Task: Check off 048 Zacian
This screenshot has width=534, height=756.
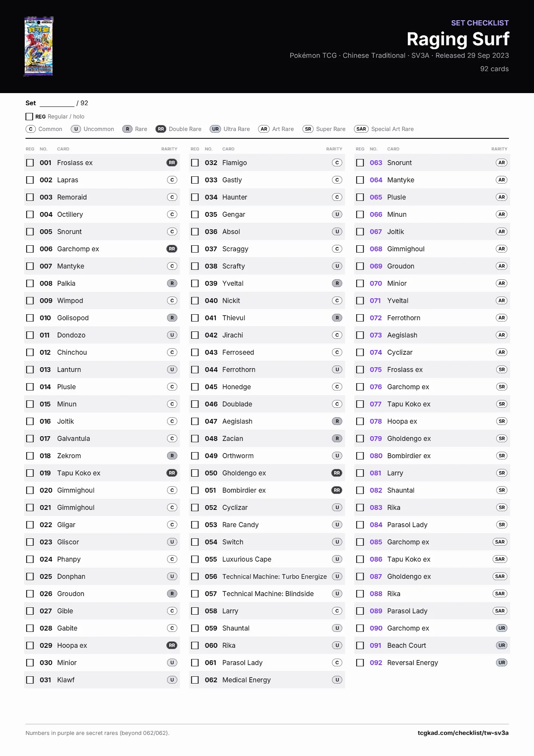Action: click(195, 438)
